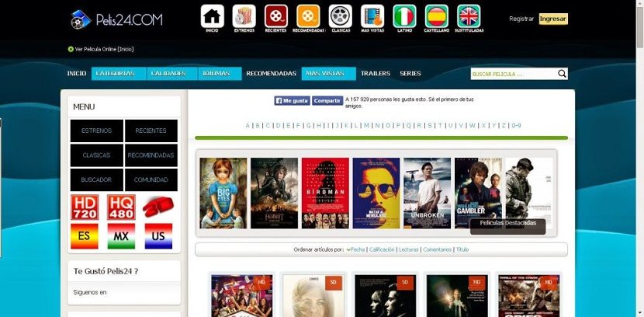This screenshot has width=644, height=317.
Task: Open the Hobbit movie poster
Action: tap(275, 193)
